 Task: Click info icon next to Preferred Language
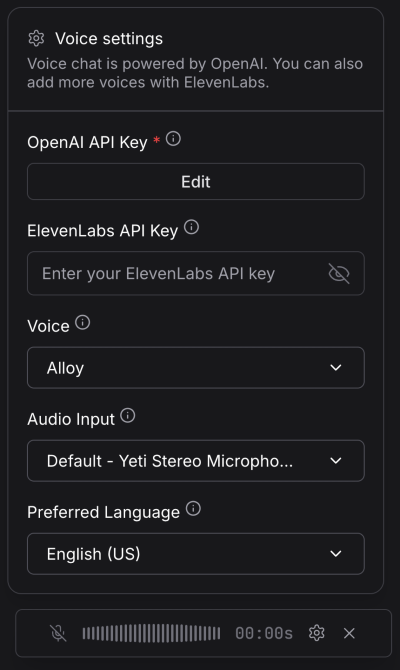pos(193,508)
